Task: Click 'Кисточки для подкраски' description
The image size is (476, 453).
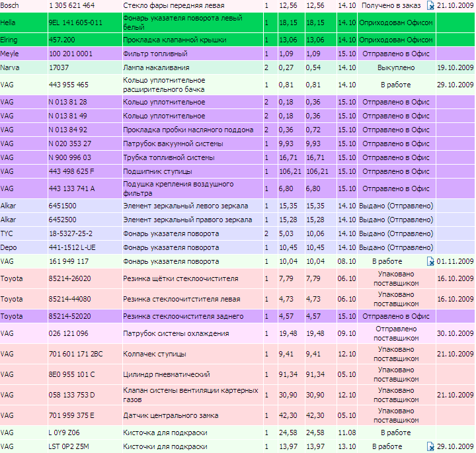Action: (165, 446)
